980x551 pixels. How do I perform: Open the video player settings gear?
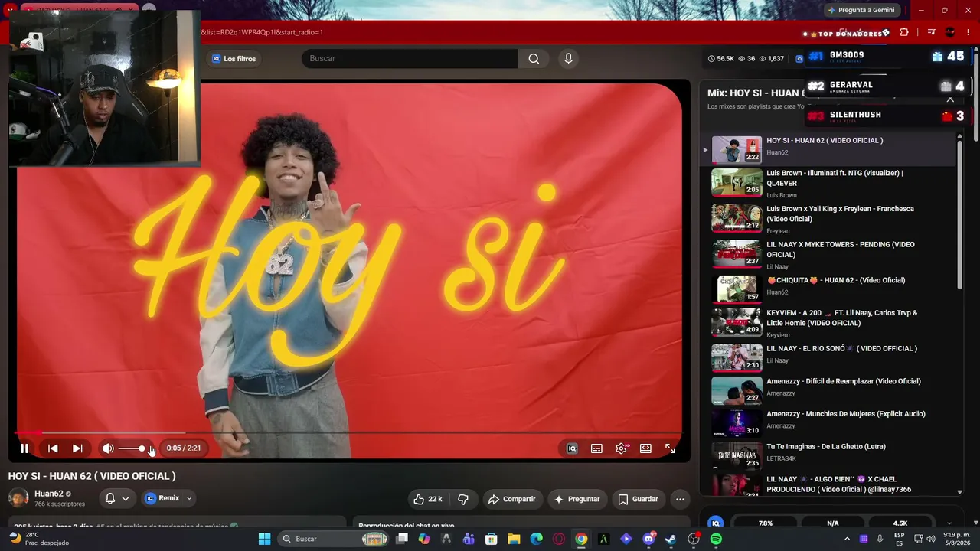621,448
